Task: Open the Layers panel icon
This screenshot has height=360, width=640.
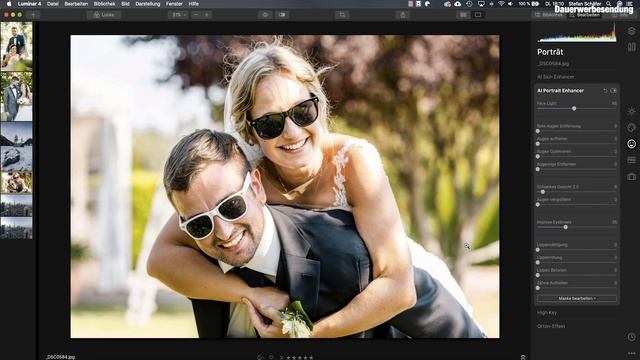Action: coord(631,31)
